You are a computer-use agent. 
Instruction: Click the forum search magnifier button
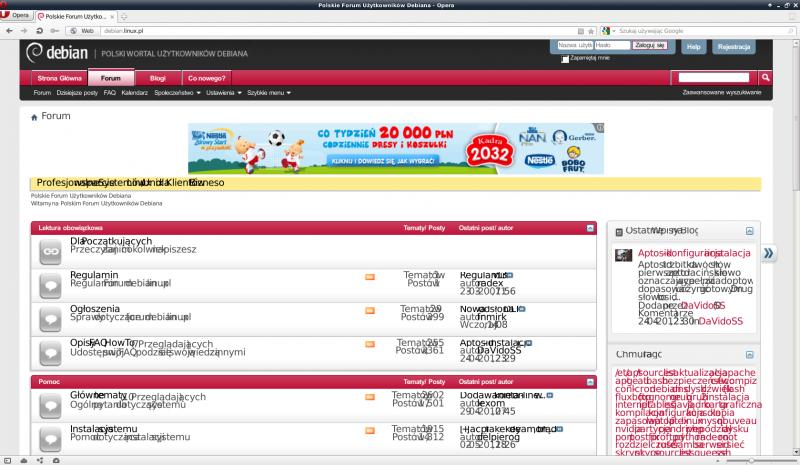click(x=765, y=77)
